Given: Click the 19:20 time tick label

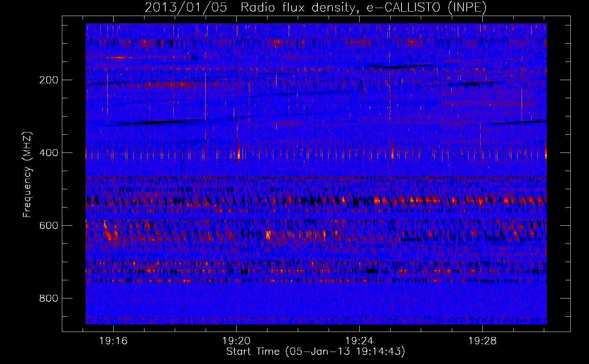Looking at the screenshot, I should 236,341.
